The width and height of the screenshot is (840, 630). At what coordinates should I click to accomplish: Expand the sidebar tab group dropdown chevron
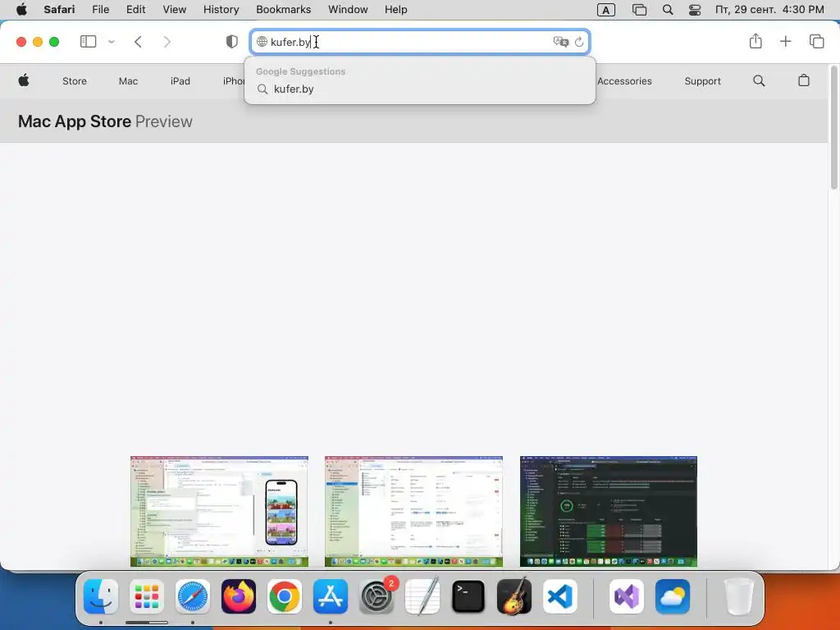pyautogui.click(x=112, y=42)
